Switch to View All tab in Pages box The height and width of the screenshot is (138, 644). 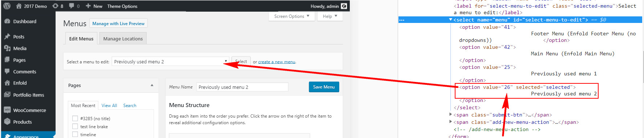coord(109,106)
